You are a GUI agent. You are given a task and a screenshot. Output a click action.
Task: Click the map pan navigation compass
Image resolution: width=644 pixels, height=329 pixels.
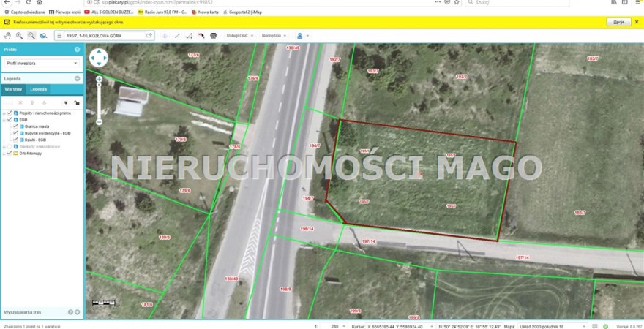tap(98, 58)
